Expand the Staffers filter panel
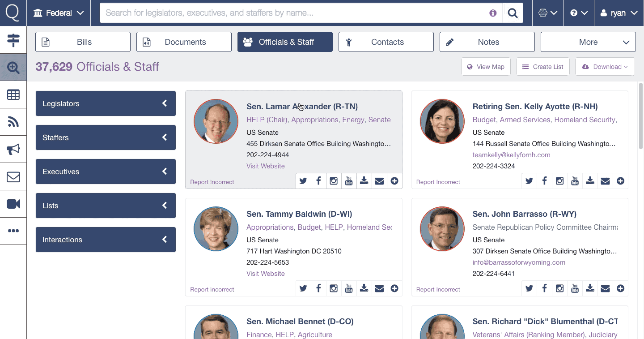 [x=106, y=137]
